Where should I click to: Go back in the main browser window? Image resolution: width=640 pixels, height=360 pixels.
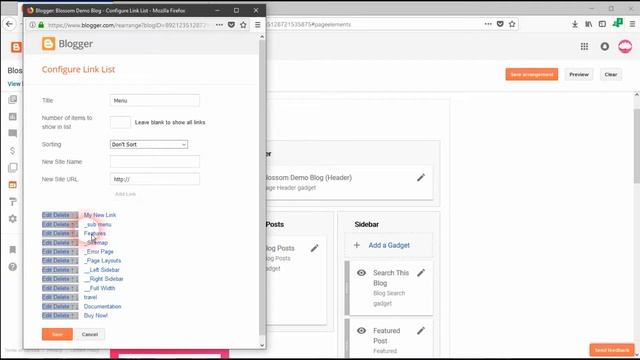9,24
